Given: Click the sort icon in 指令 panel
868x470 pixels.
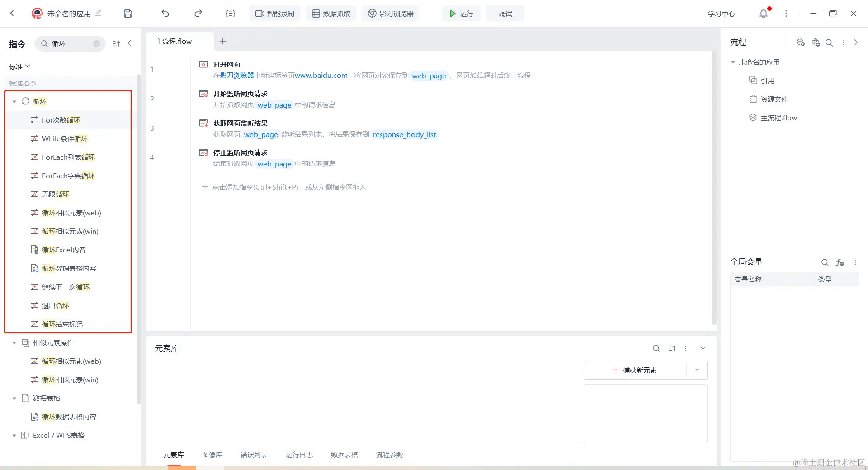Looking at the screenshot, I should (117, 43).
